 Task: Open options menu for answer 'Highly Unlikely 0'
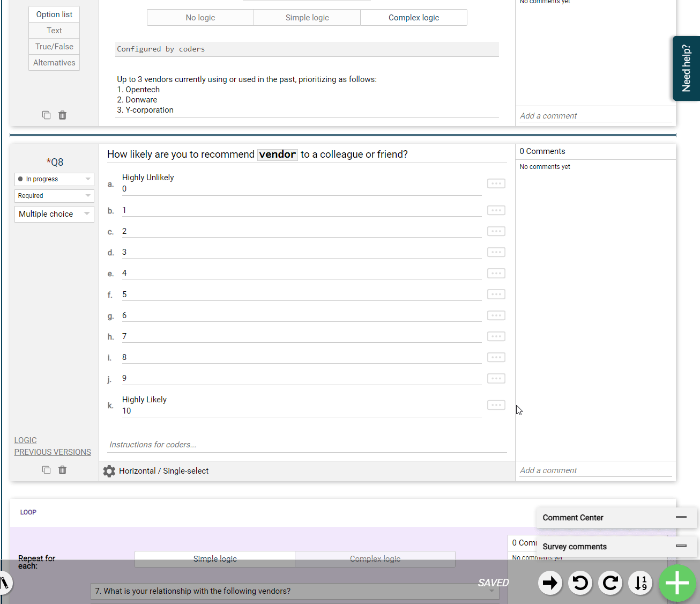click(x=496, y=183)
